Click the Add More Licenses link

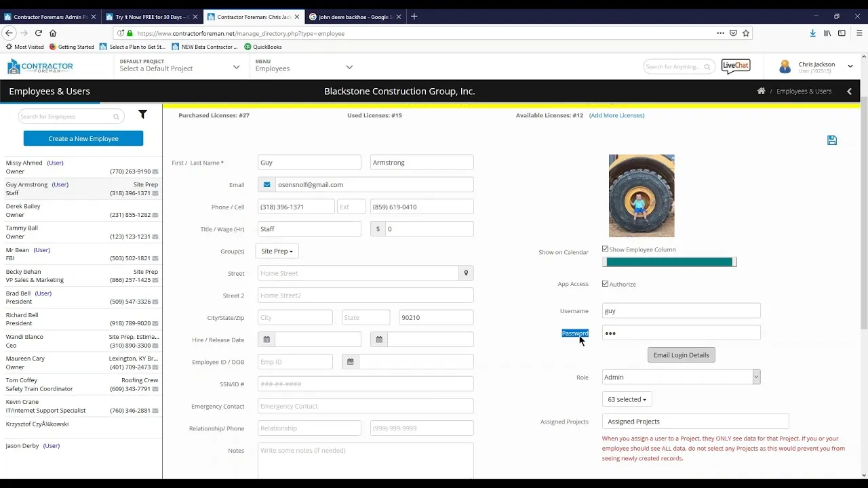coord(616,115)
